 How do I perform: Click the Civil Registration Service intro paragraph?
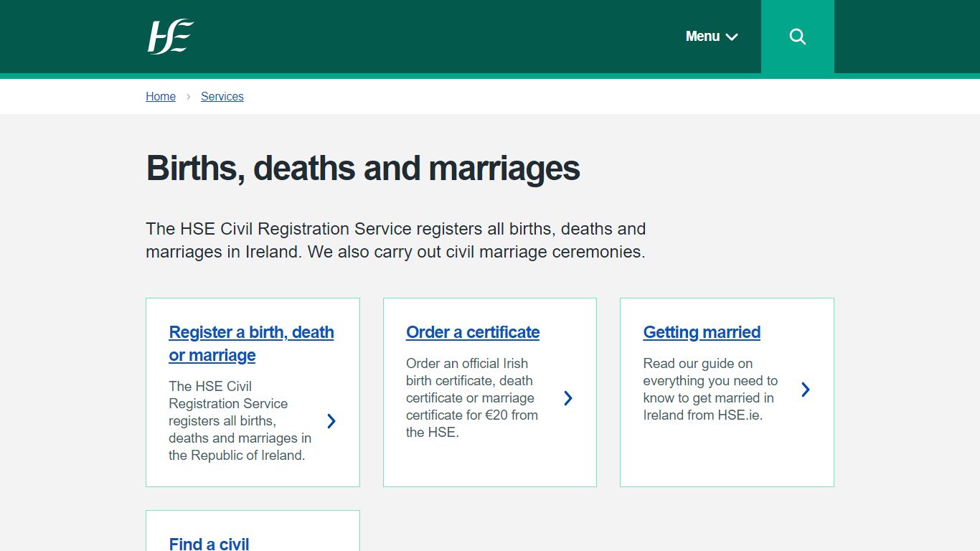click(x=396, y=240)
